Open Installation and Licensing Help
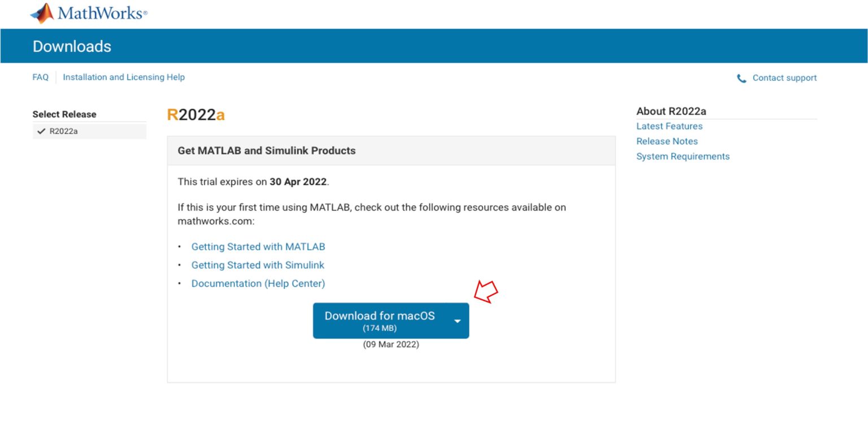The width and height of the screenshot is (868, 424). [x=124, y=77]
